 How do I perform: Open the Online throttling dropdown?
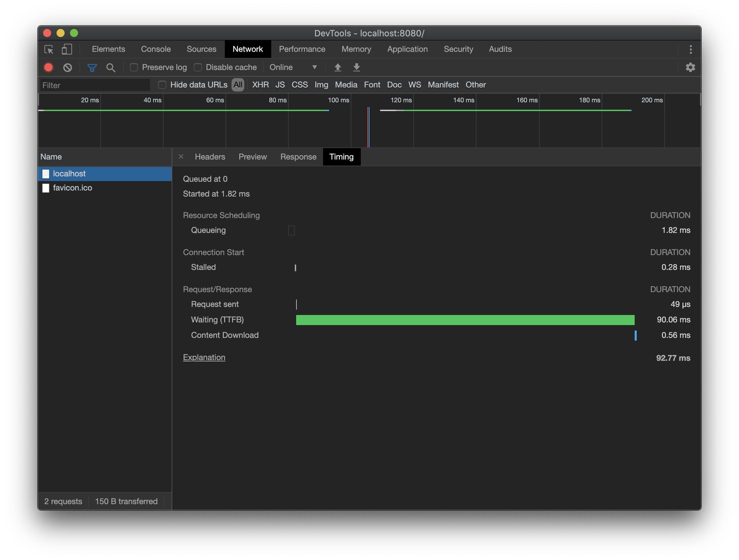pos(293,68)
